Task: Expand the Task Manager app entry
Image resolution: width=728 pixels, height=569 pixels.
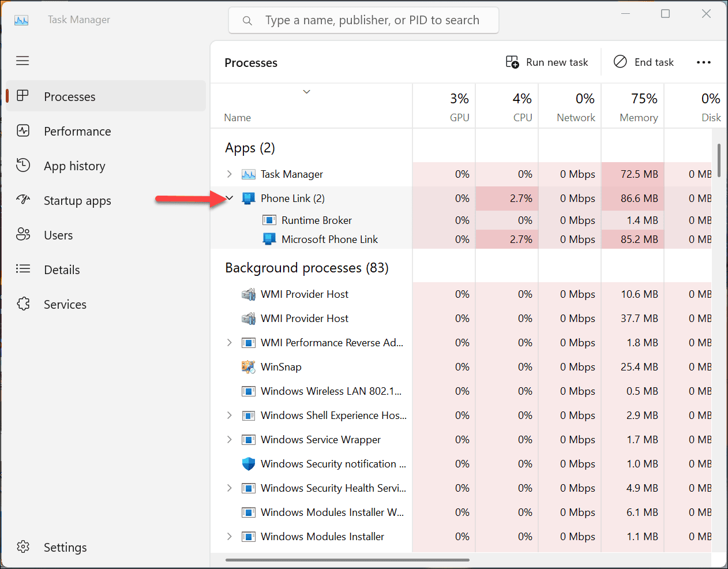Action: point(230,174)
